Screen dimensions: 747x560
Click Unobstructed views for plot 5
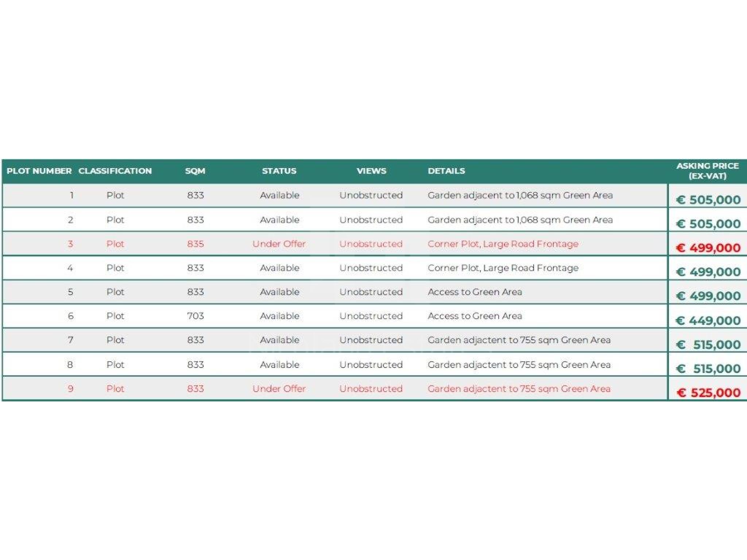coord(371,292)
